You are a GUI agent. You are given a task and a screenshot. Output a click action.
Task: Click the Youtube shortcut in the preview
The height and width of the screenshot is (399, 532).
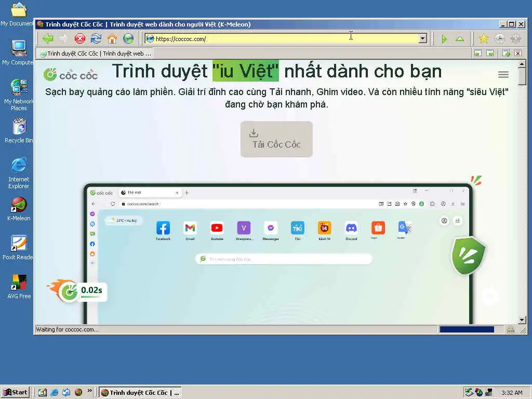pos(217,231)
